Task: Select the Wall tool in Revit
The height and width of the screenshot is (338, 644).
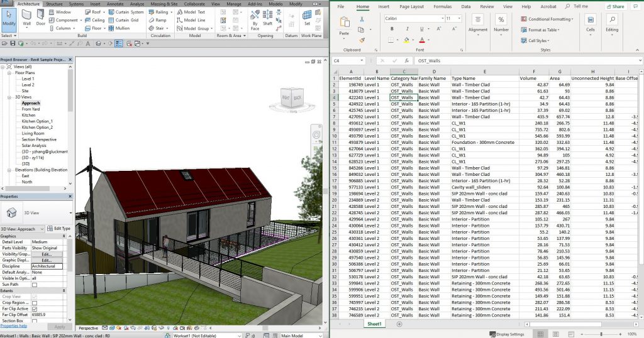Action: click(26, 18)
